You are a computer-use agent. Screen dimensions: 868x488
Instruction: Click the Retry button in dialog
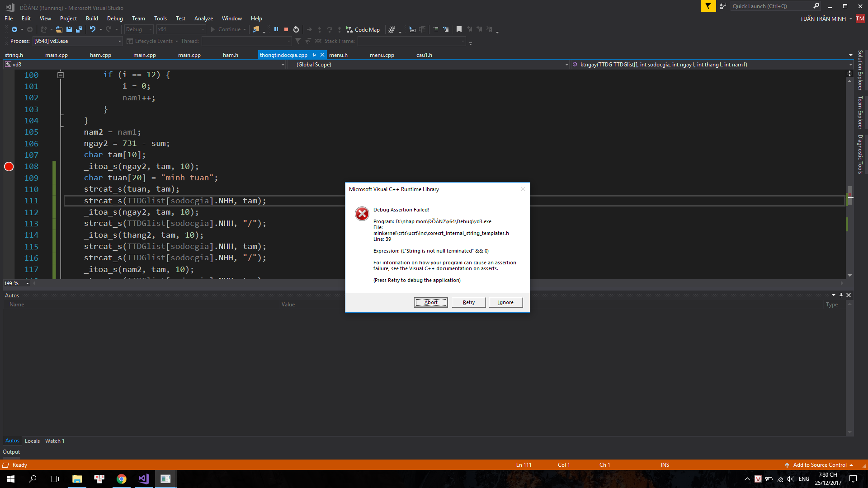[469, 302]
